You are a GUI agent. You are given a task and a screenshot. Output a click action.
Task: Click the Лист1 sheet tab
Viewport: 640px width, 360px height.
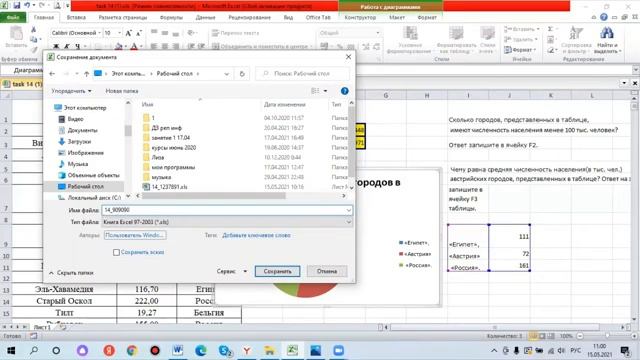(x=42, y=327)
